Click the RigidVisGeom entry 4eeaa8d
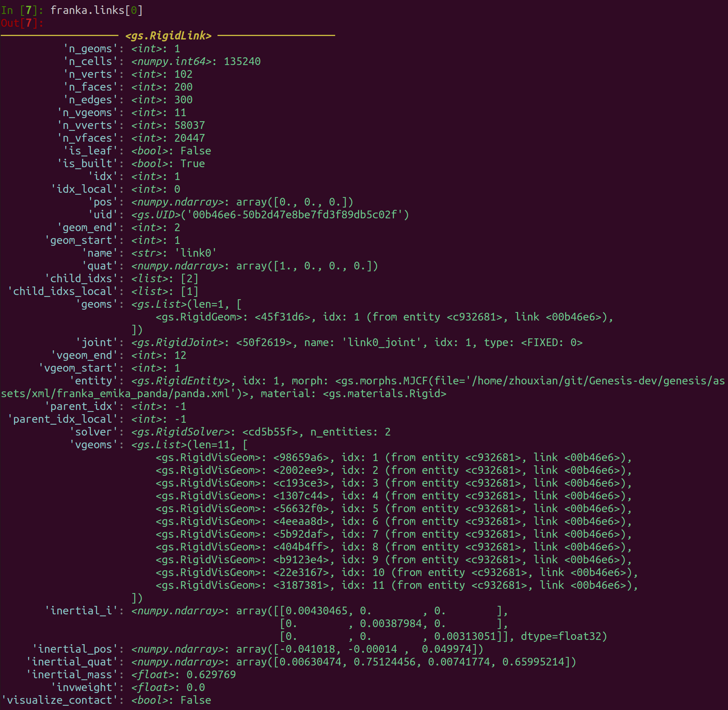 [x=394, y=521]
